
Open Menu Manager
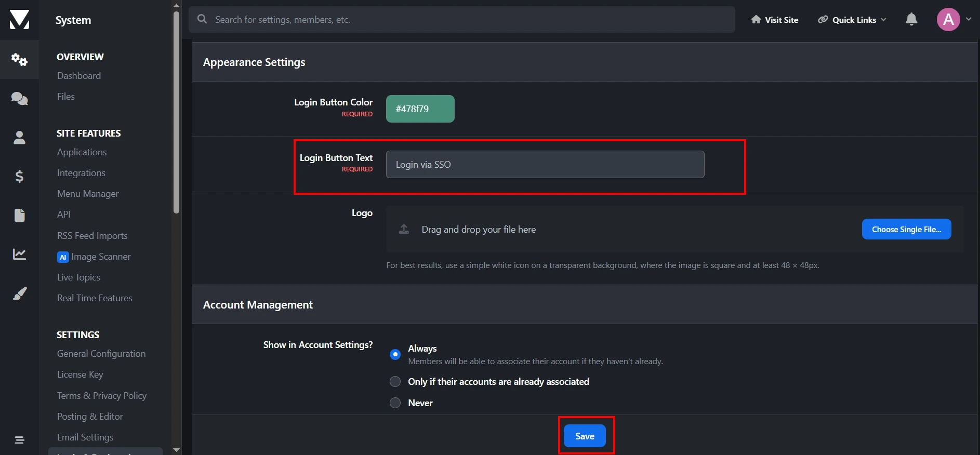coord(88,194)
